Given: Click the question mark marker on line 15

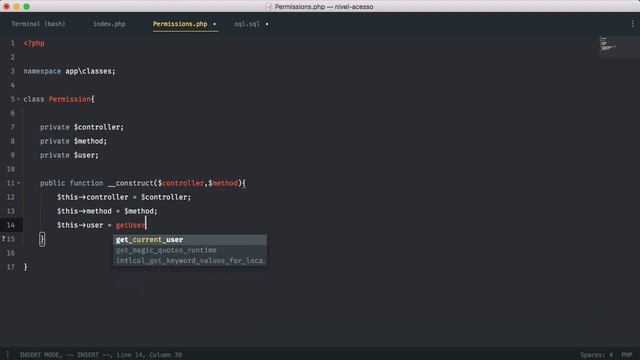Looking at the screenshot, I should [x=3, y=239].
